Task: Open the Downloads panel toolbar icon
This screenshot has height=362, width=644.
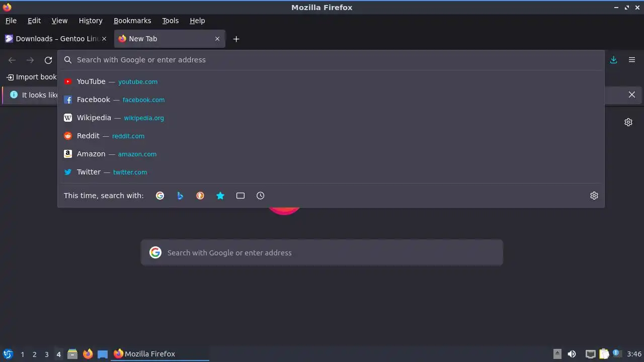Action: pyautogui.click(x=614, y=60)
